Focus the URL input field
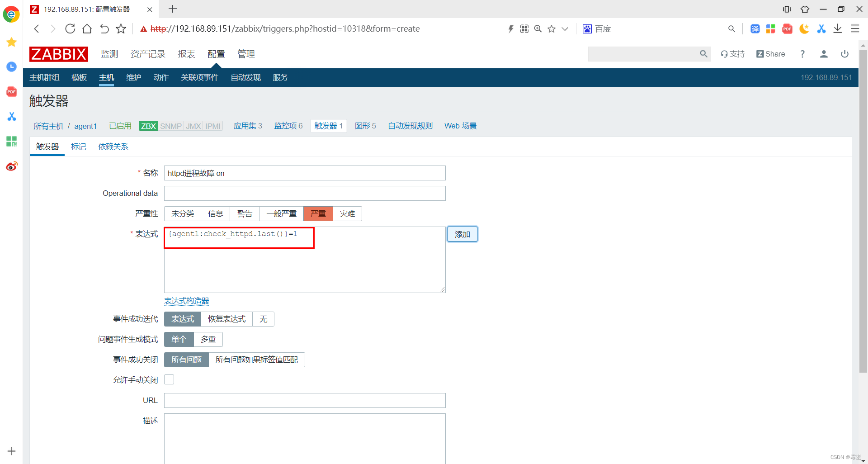The width and height of the screenshot is (868, 464). [305, 400]
